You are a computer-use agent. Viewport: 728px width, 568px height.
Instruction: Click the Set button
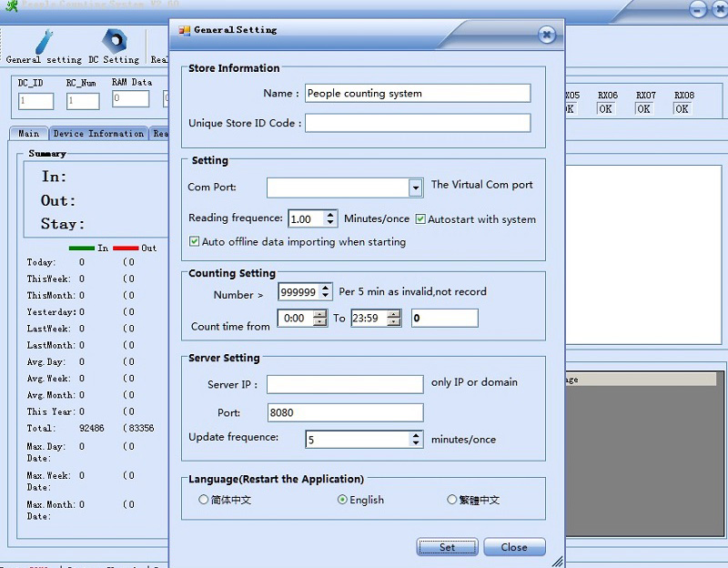tap(447, 547)
